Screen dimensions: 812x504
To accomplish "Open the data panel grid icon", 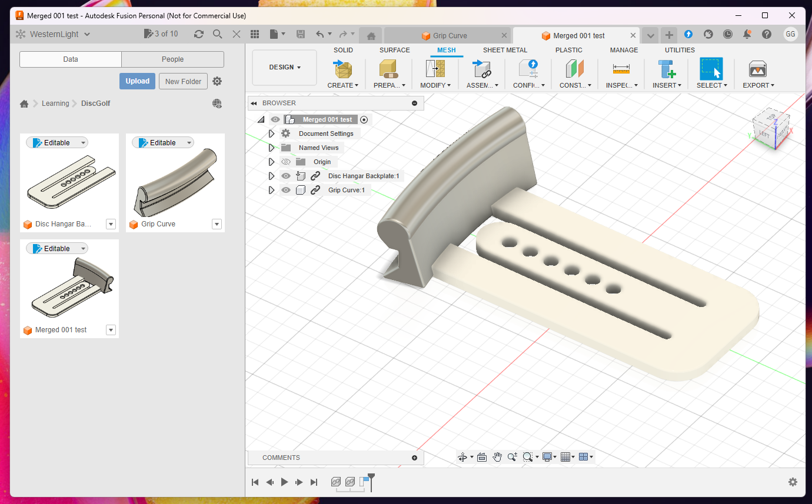I will [255, 34].
